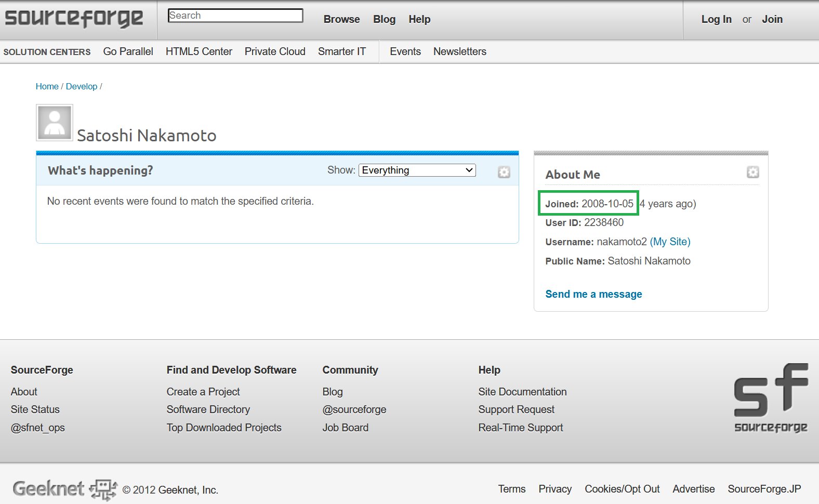Click the Log In link
Image resolution: width=819 pixels, height=504 pixels.
click(716, 19)
